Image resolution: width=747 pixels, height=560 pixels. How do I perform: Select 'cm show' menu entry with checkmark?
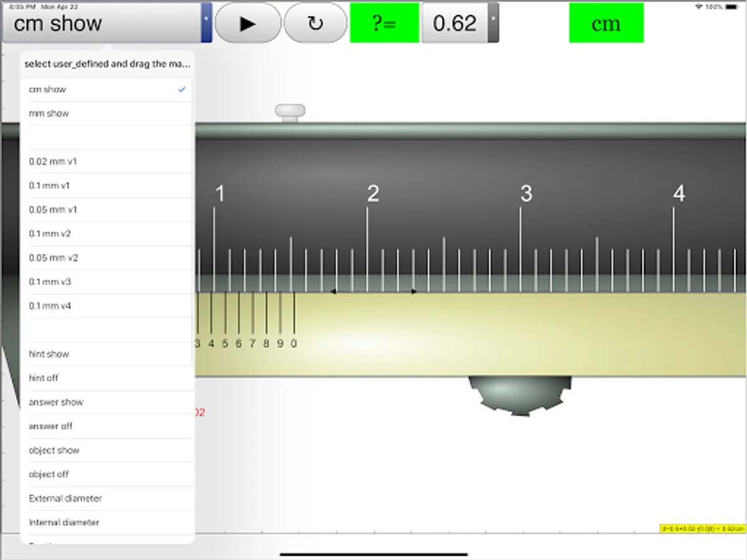[107, 90]
